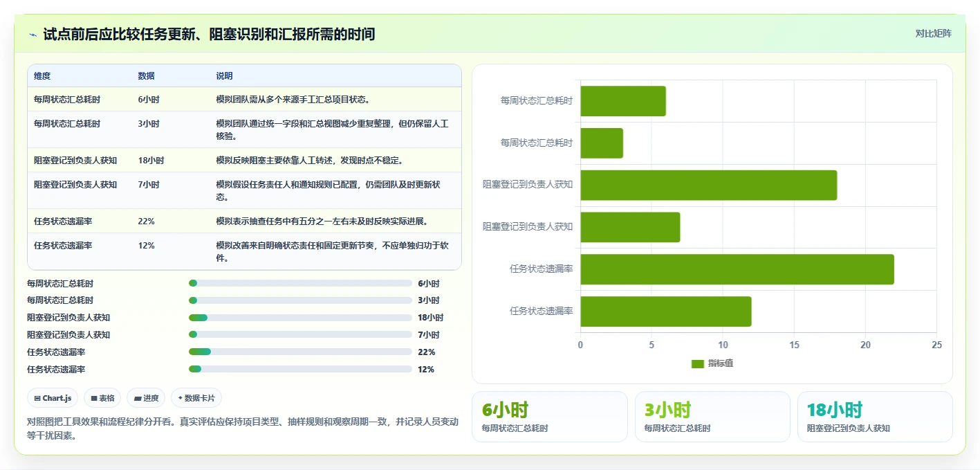The image size is (980, 470).
Task: Click description starting 模拟表示抽查任务中
Action: 322,222
